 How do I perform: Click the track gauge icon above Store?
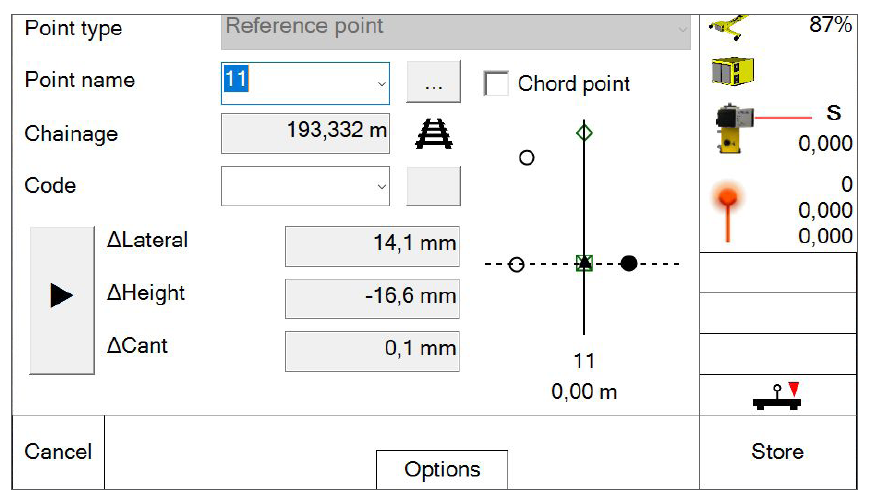pyautogui.click(x=777, y=396)
